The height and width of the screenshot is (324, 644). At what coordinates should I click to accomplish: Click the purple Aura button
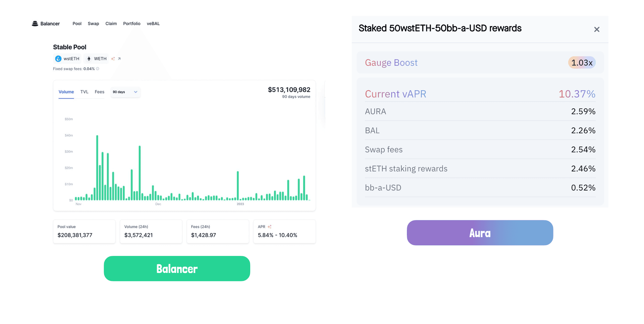(480, 233)
